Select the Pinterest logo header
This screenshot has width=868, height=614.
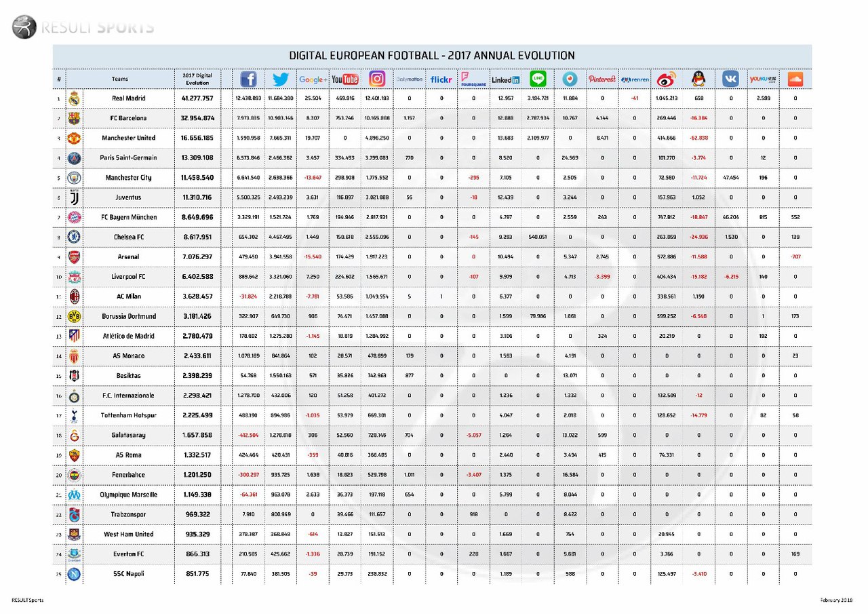[601, 79]
